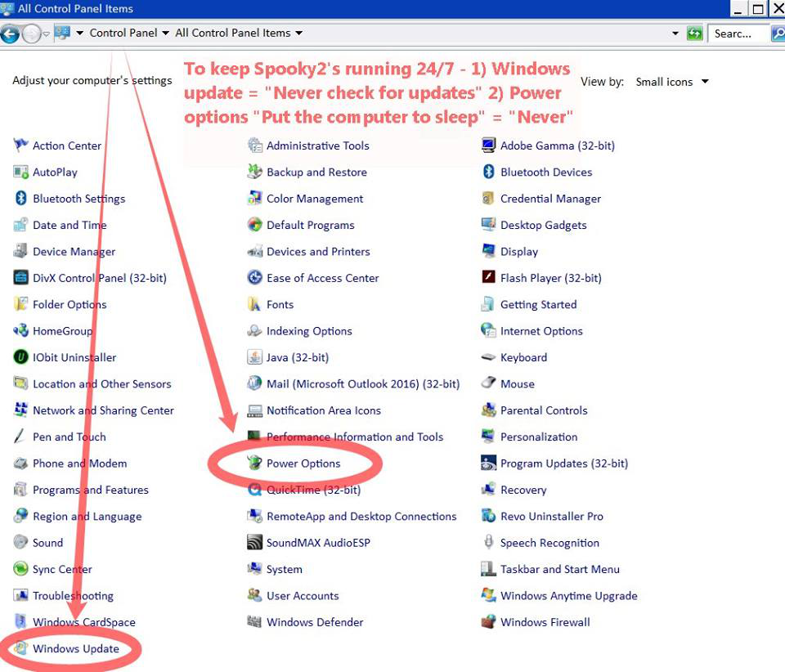
Task: Expand the All Control Panel Items breadcrumb arrow
Action: (299, 33)
